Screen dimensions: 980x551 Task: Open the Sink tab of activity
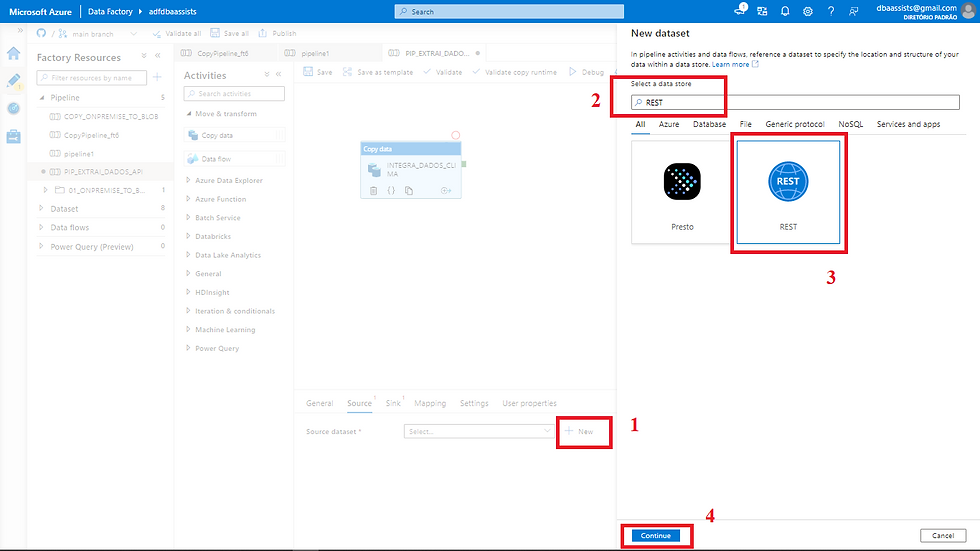393,403
